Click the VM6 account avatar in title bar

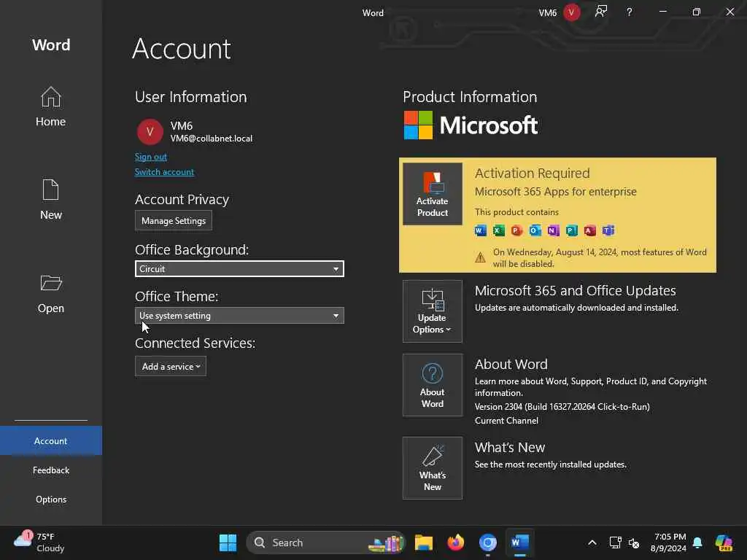point(571,12)
